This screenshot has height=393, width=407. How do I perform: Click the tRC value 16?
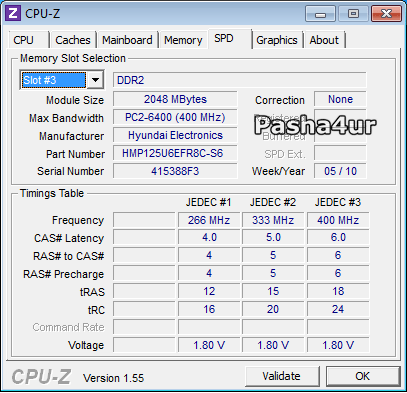pos(209,309)
